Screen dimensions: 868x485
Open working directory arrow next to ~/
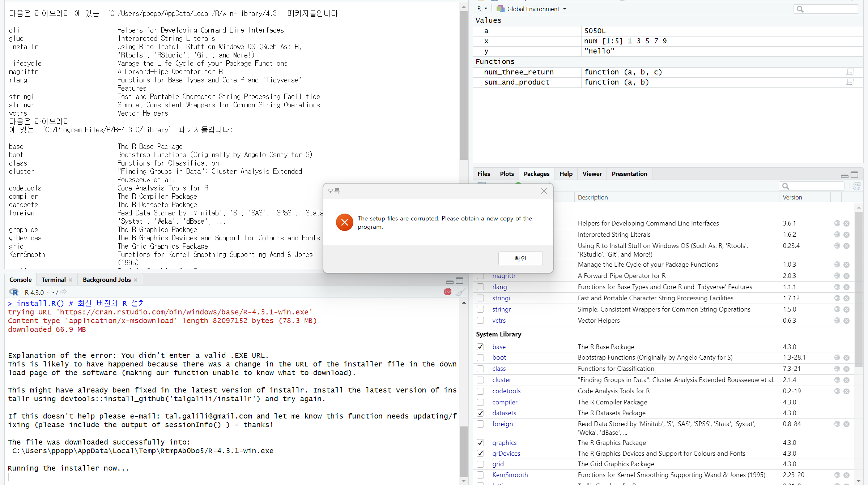click(x=63, y=292)
